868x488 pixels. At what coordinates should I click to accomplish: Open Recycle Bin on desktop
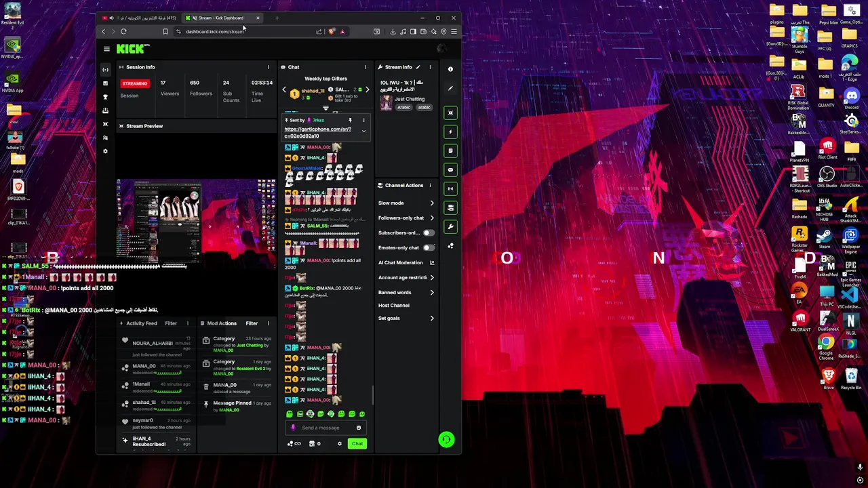point(851,380)
